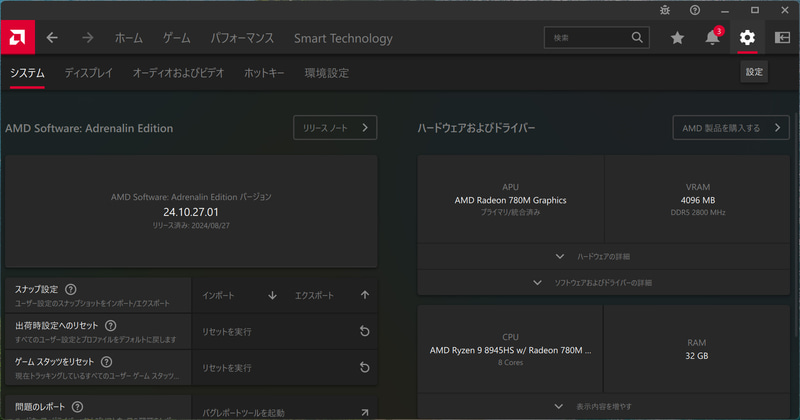Go back with the left arrow
Image resolution: width=800 pixels, height=420 pixels.
click(x=52, y=38)
